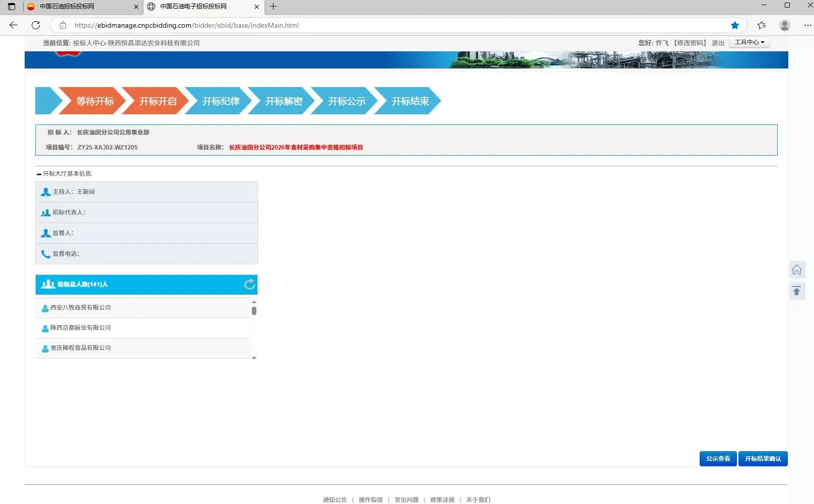The height and width of the screenshot is (504, 814).
Task: Toggle the bookmark star for this page
Action: 735,25
